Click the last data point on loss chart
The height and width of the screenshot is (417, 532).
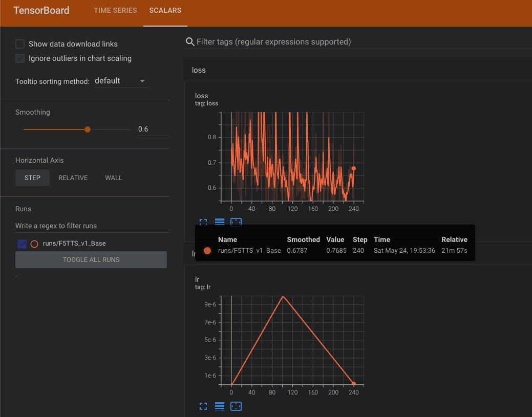(353, 168)
